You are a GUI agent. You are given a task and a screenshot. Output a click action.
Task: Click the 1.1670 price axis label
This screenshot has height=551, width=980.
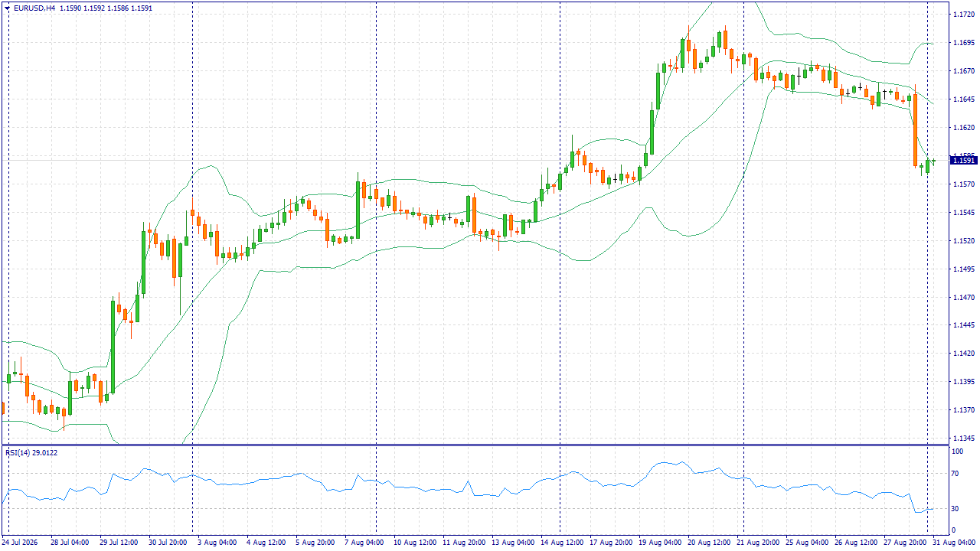pos(963,71)
